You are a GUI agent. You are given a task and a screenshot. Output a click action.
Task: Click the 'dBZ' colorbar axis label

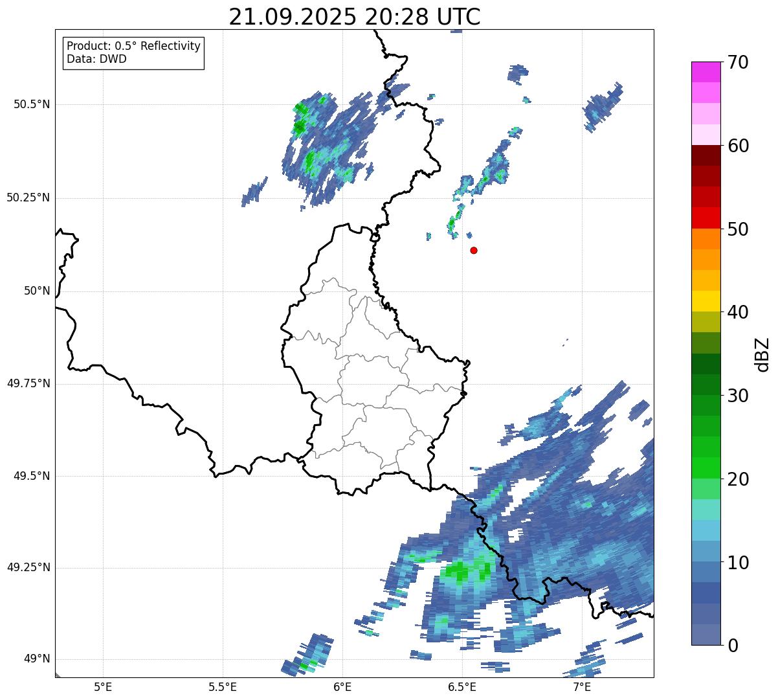tap(762, 354)
